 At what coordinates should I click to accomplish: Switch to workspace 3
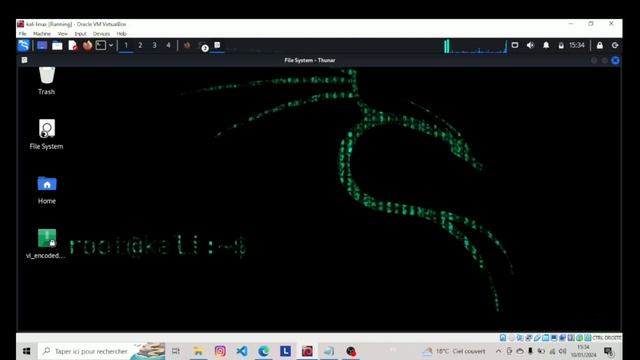pyautogui.click(x=154, y=45)
